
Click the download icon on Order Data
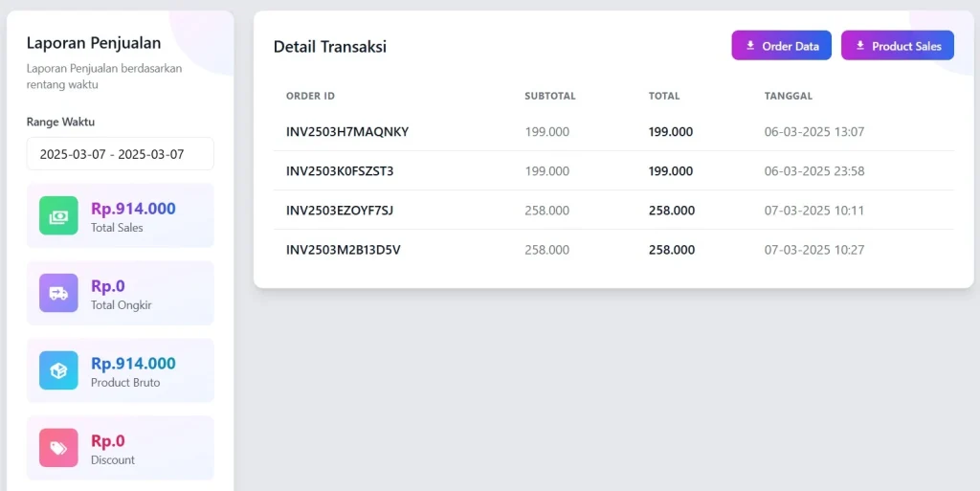(x=750, y=46)
